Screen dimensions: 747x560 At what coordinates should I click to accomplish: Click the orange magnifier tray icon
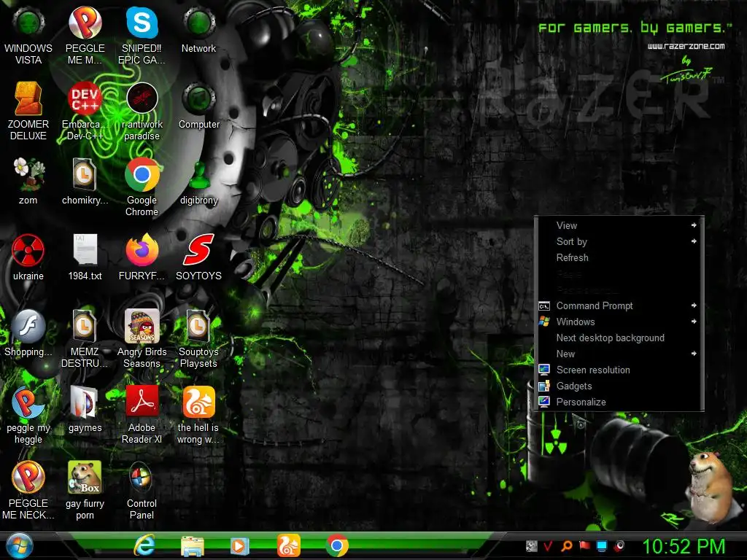pos(566,545)
